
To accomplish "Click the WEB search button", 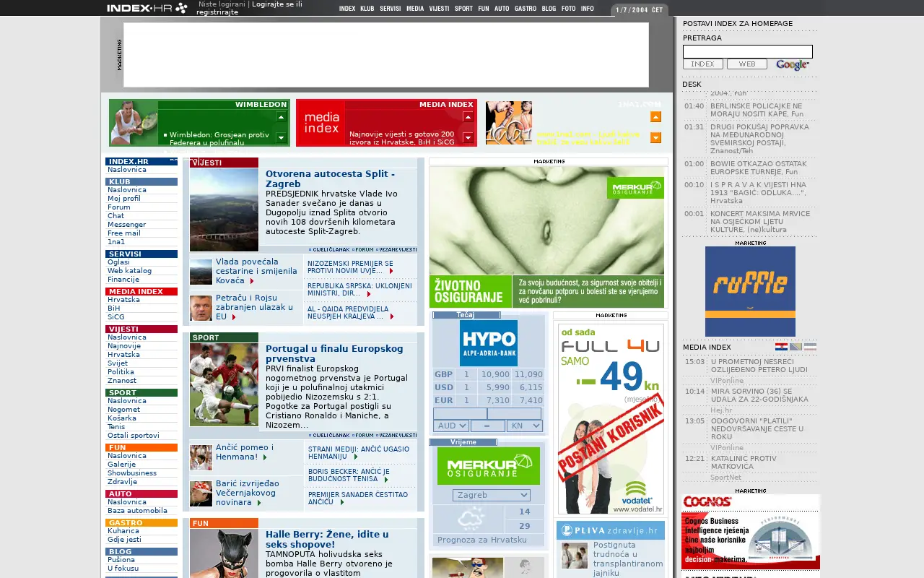I will point(747,64).
